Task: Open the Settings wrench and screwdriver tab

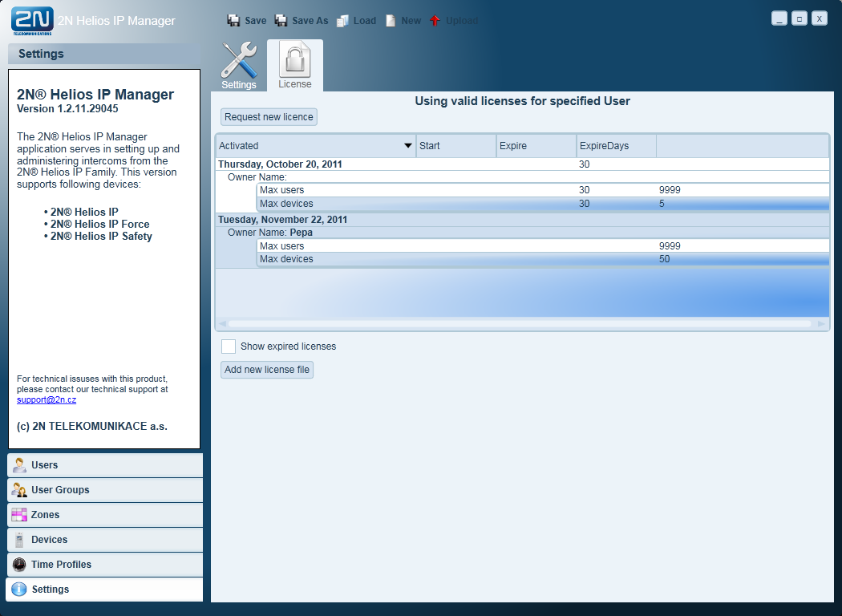Action: pyautogui.click(x=239, y=65)
